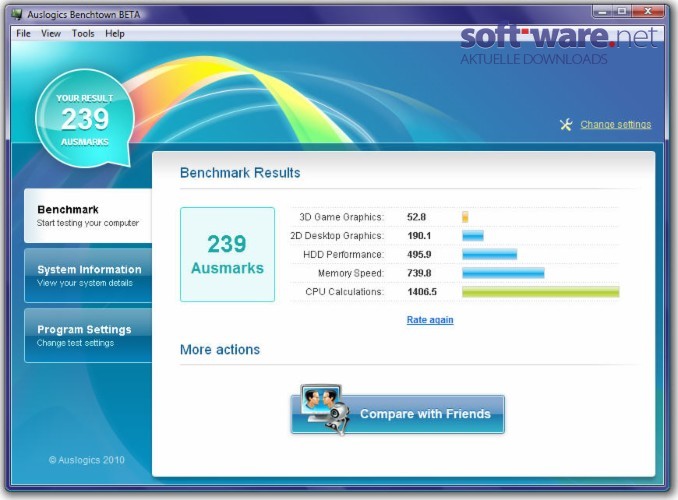Open the View menu
The height and width of the screenshot is (500, 678).
pyautogui.click(x=51, y=33)
